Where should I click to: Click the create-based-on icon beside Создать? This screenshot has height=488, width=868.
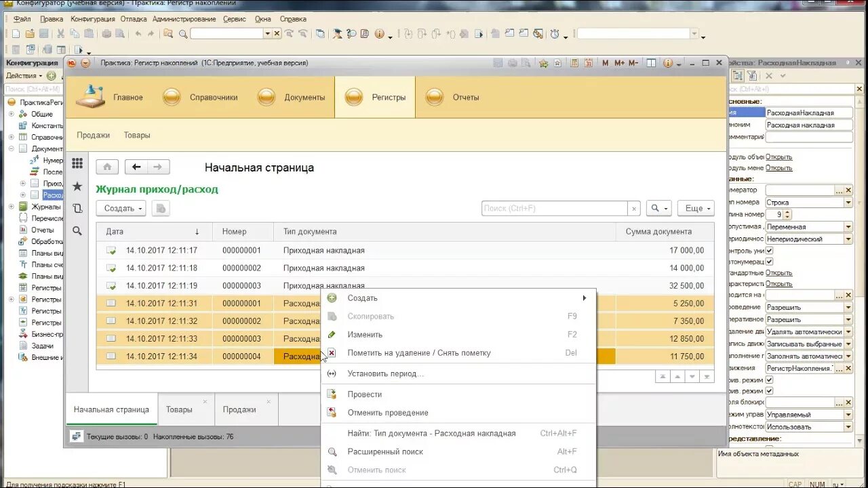[161, 208]
